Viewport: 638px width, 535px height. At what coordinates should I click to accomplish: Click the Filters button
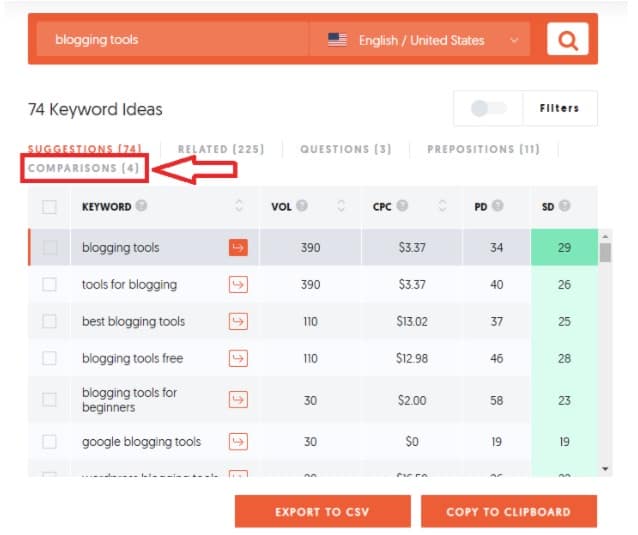pyautogui.click(x=559, y=108)
